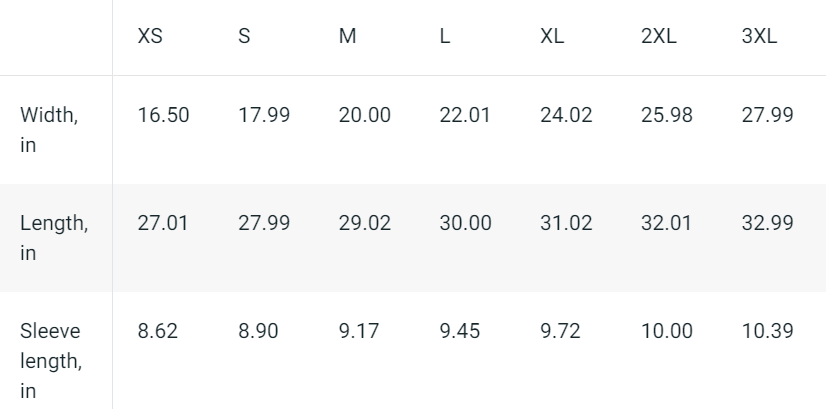Click the 3XL column header

[760, 37]
